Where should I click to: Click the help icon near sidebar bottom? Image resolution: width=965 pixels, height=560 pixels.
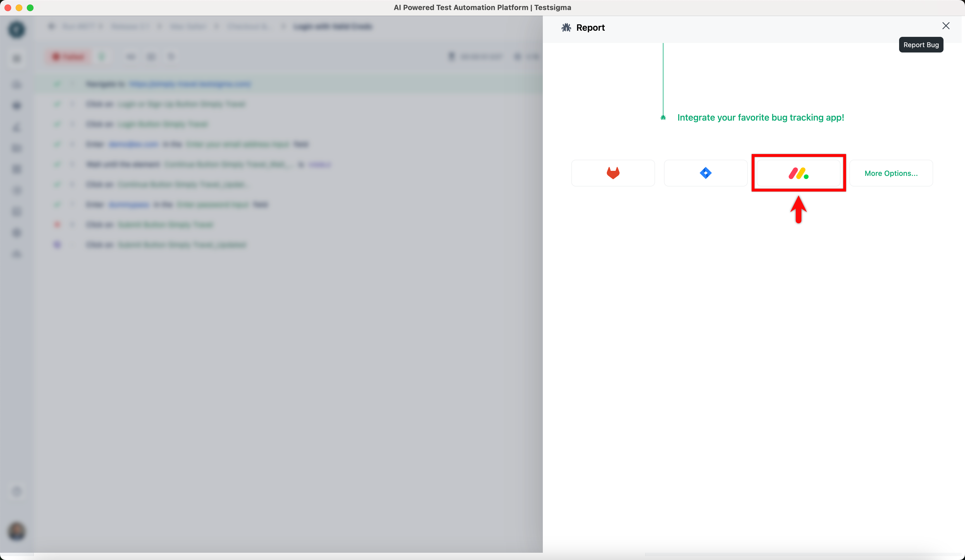point(16,491)
